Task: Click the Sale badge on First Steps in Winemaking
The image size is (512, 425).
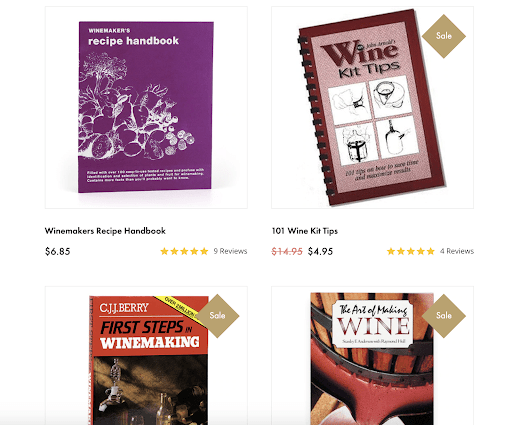Action: (x=217, y=316)
